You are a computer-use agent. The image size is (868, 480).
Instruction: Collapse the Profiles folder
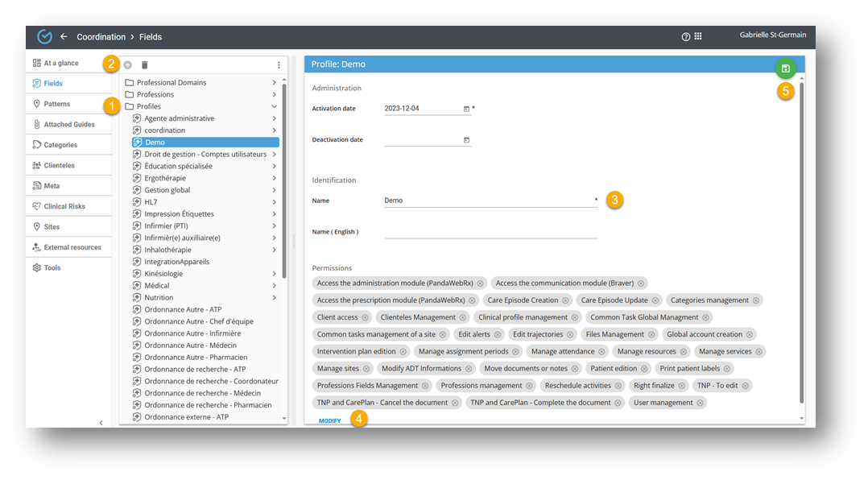[x=274, y=106]
